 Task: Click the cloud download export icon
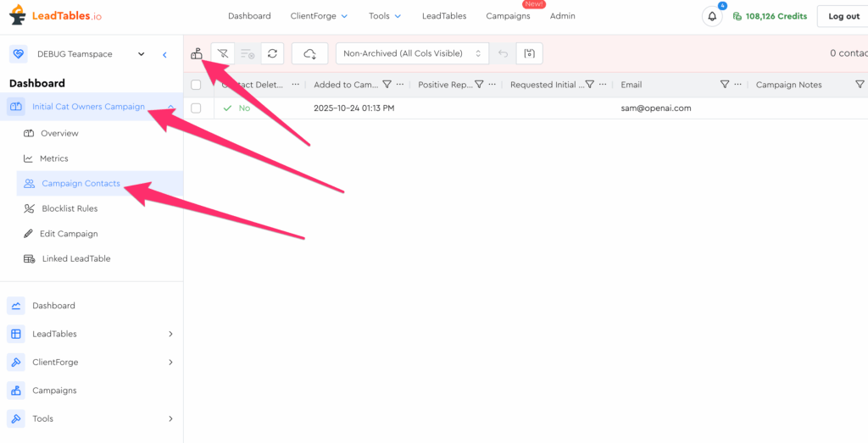pos(309,53)
